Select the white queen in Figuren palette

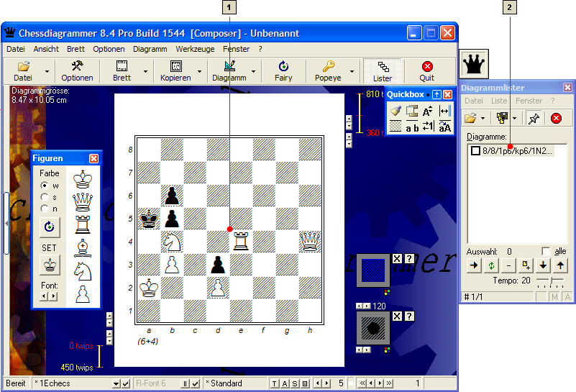coord(83,201)
